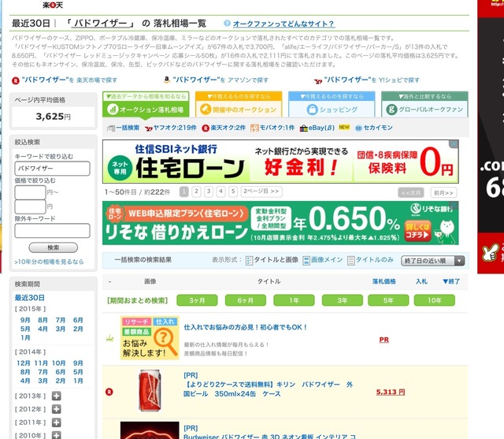Search バドワイザー on Y!ショピ
Screen dimensions: 504x439
[372, 80]
